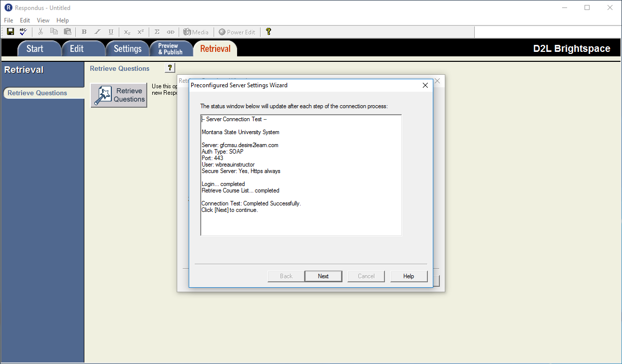Click the Copy icon in toolbar
The image size is (622, 364).
54,32
